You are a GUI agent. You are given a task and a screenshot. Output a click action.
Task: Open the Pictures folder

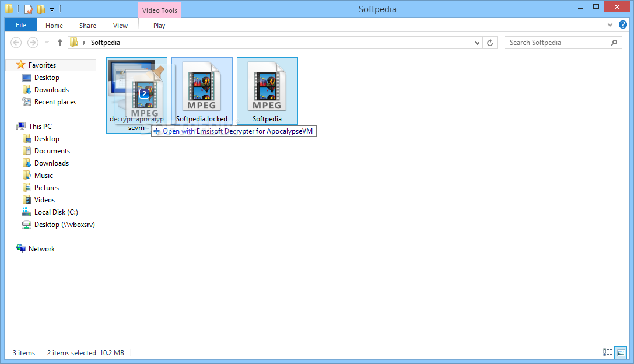(47, 188)
